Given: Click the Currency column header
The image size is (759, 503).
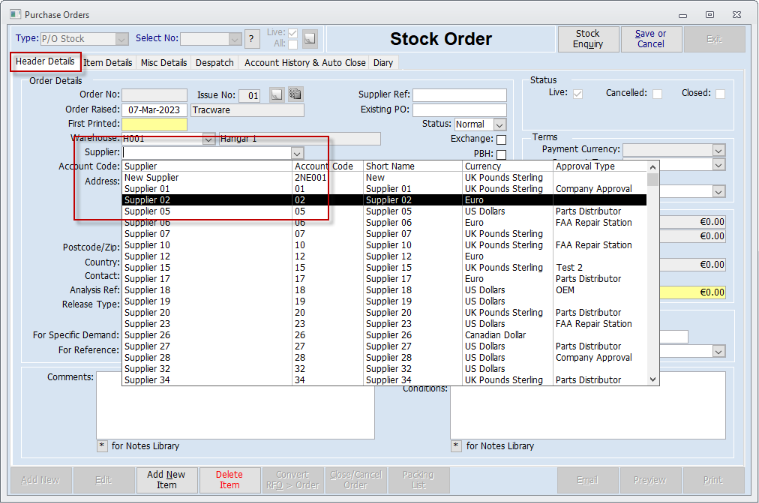Looking at the screenshot, I should click(507, 166).
